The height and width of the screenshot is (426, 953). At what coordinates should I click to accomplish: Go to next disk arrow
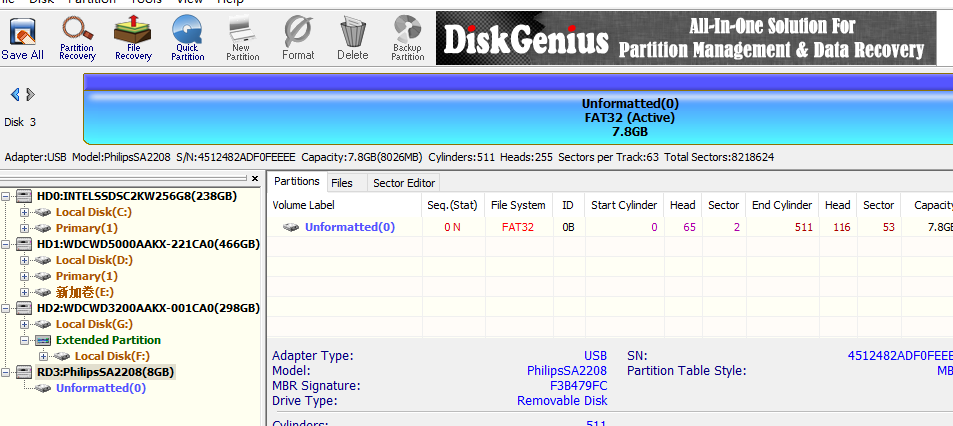click(x=30, y=94)
